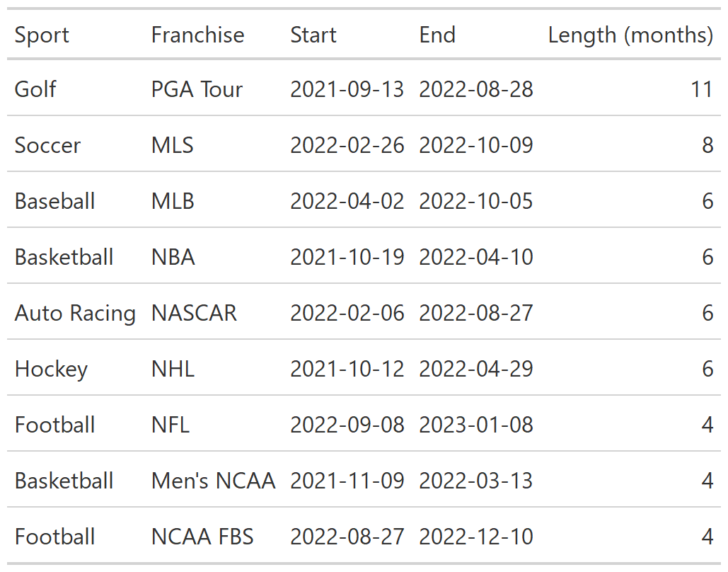728x572 pixels.
Task: Select the Soccer row sport cell
Action: (47, 145)
